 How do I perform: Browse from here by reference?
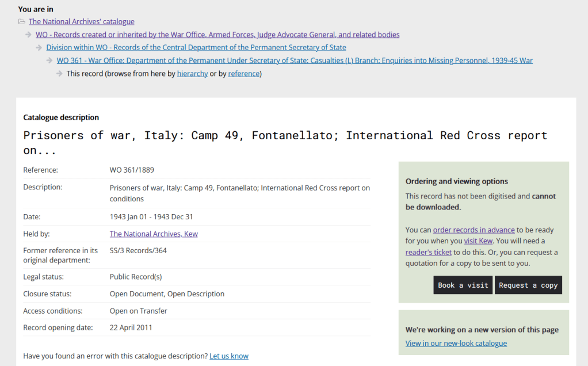[243, 74]
